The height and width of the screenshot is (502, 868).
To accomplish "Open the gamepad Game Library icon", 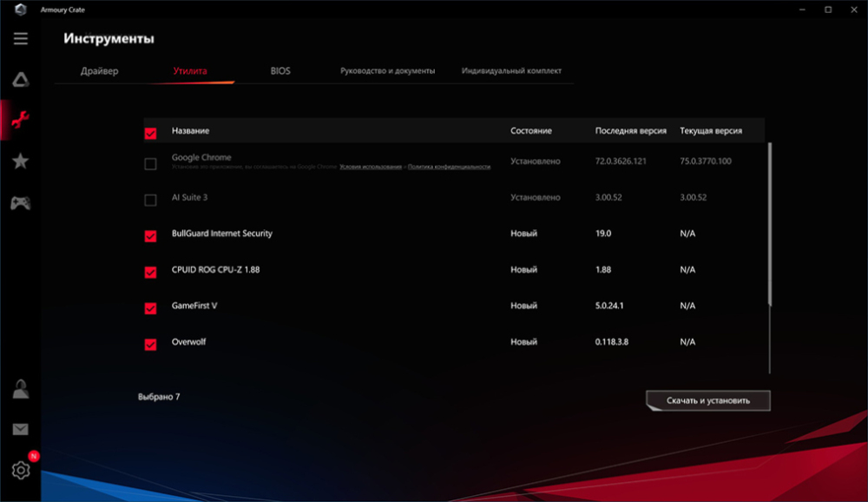I will click(x=21, y=202).
